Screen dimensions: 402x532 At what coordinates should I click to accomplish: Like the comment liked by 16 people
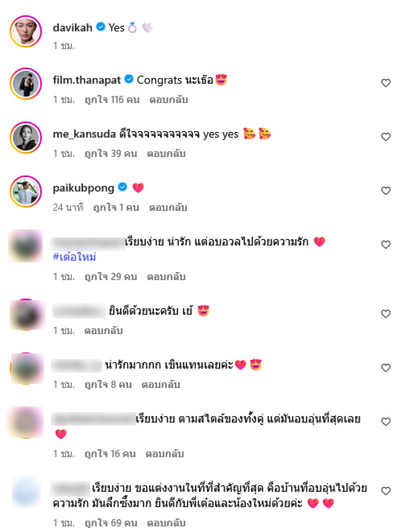point(386,422)
